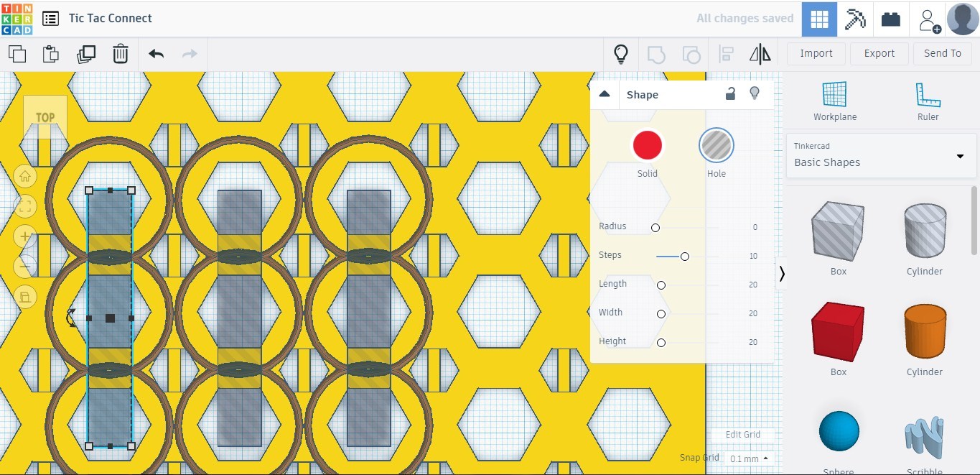Viewport: 980px width, 475px height.
Task: Show all hidden shapes lightbulb icon
Action: [621, 54]
